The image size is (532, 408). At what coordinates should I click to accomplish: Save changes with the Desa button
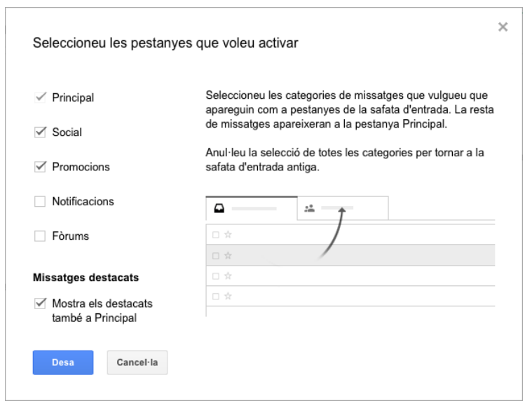[x=63, y=362]
